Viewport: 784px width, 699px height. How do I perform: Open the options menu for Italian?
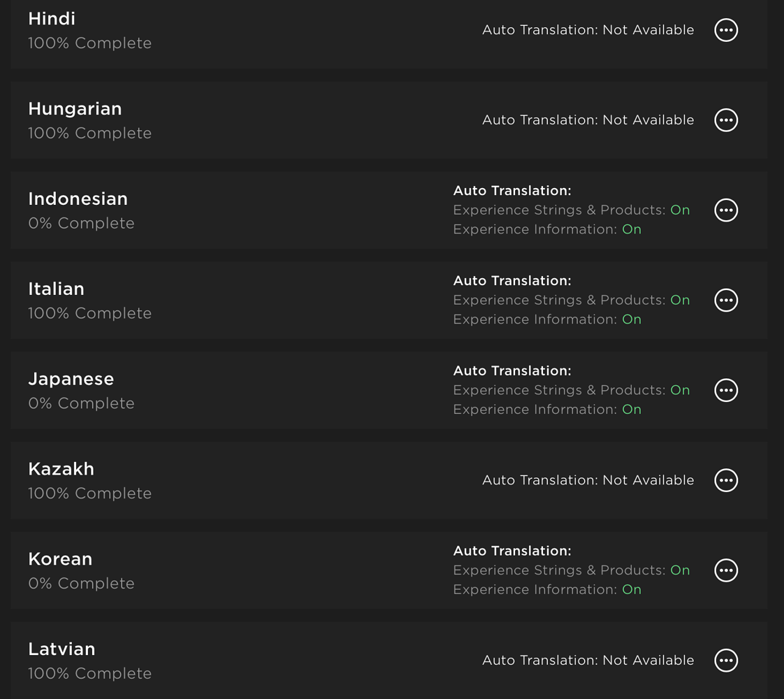pos(726,300)
